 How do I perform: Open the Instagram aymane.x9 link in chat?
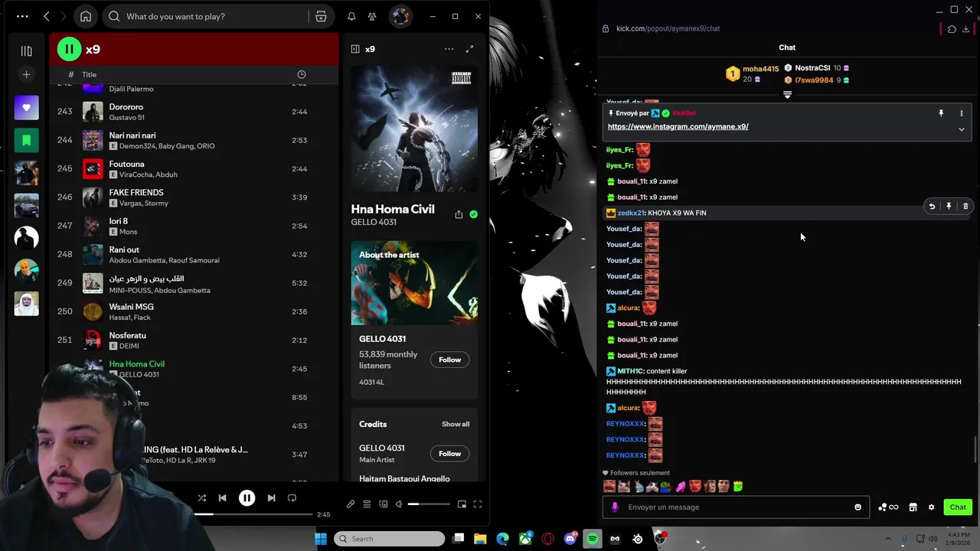tap(678, 127)
